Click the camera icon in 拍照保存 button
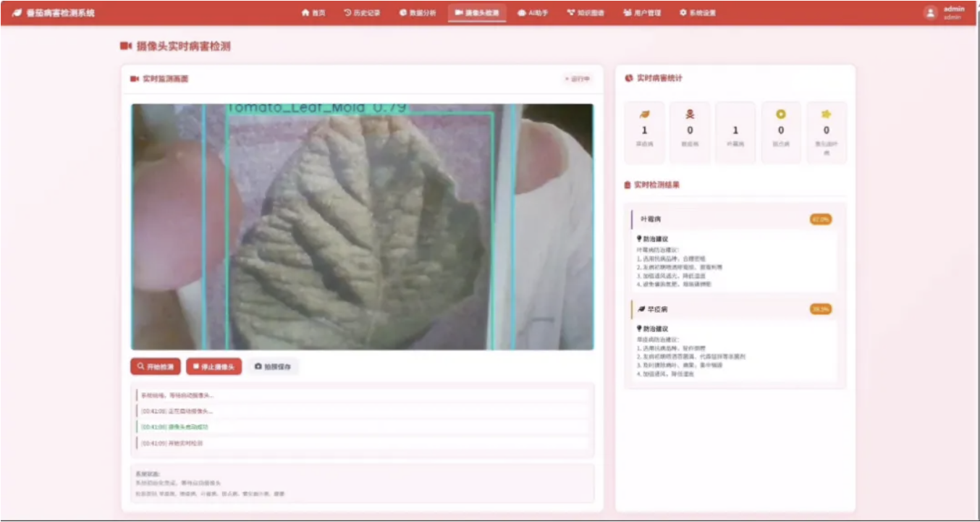This screenshot has width=980, height=522. [x=258, y=367]
